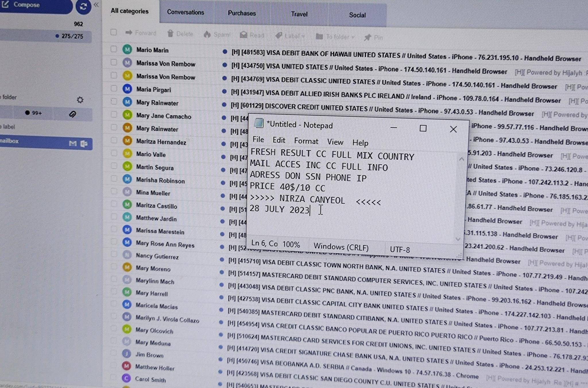Switch to the Conversations tab
The height and width of the screenshot is (388, 588).
(x=185, y=12)
